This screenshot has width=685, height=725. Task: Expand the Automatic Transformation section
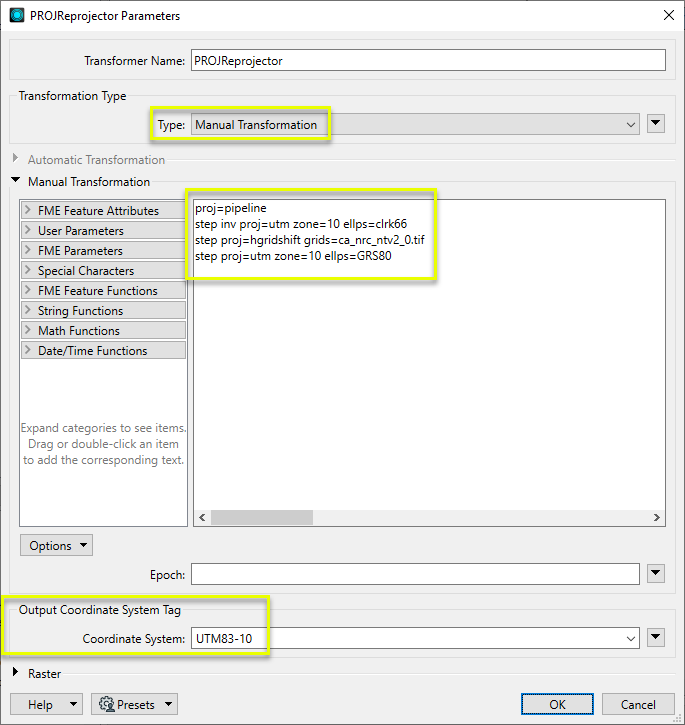(x=16, y=160)
